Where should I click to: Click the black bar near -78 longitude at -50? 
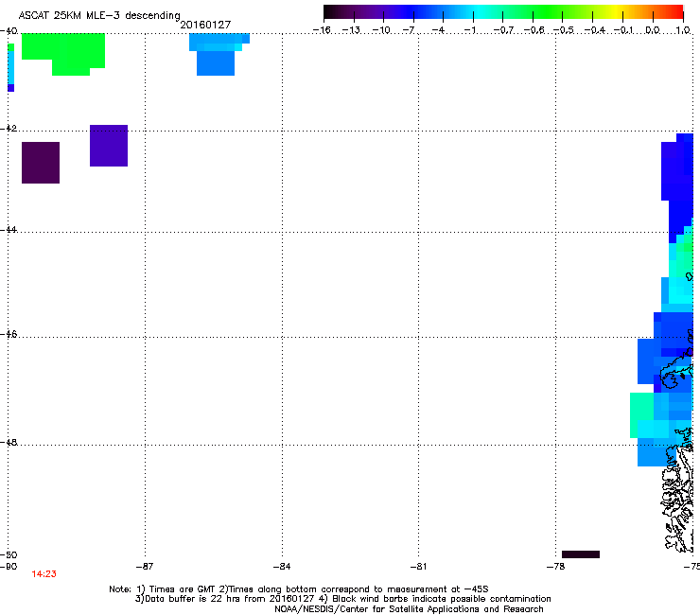(581, 554)
